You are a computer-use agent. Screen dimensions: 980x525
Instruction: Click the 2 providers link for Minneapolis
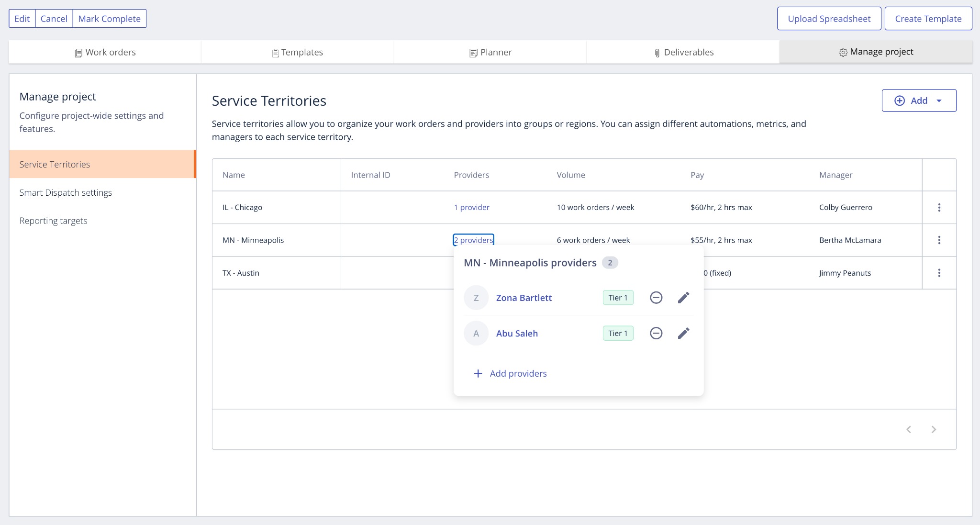pos(473,240)
